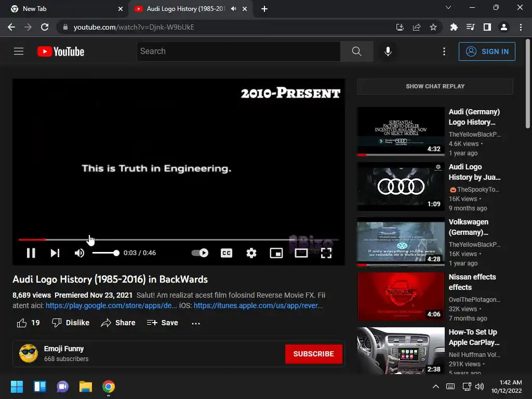
Task: Open more actions ellipsis below video
Action: tap(196, 323)
